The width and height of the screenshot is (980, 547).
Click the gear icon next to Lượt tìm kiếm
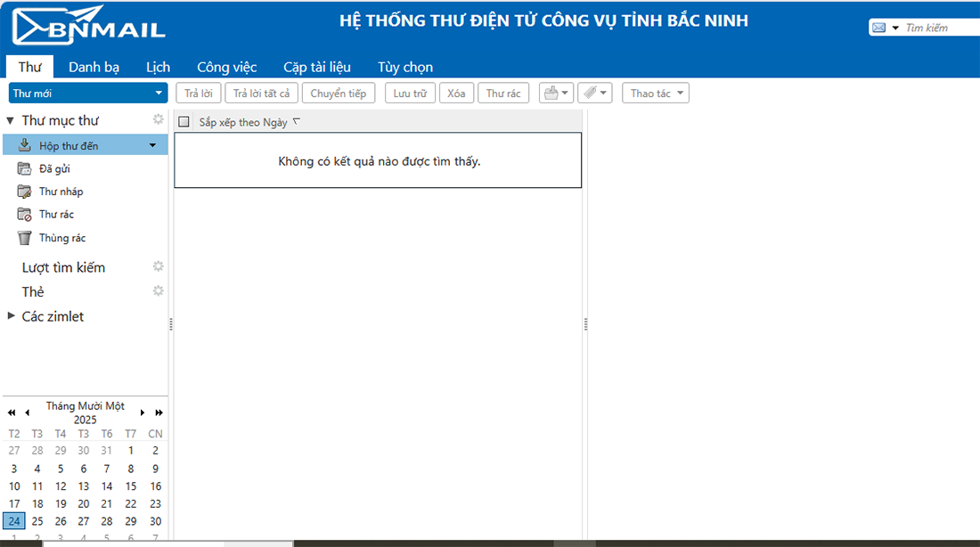tap(159, 266)
